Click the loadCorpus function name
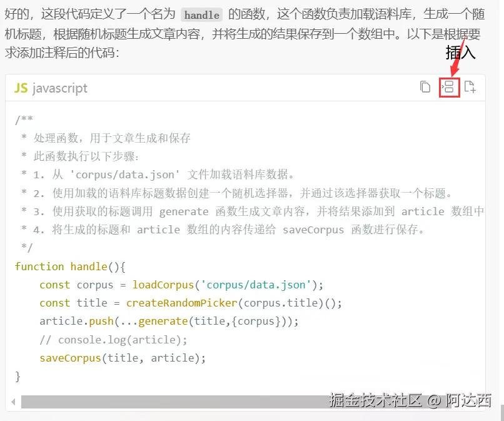 tap(163, 285)
